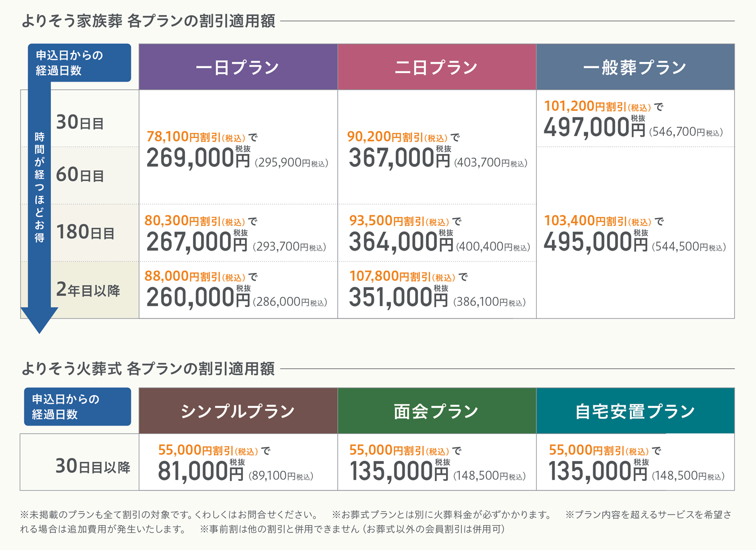The width and height of the screenshot is (756, 550).
Task: Select the 2年目以降 row label
Action: click(88, 290)
